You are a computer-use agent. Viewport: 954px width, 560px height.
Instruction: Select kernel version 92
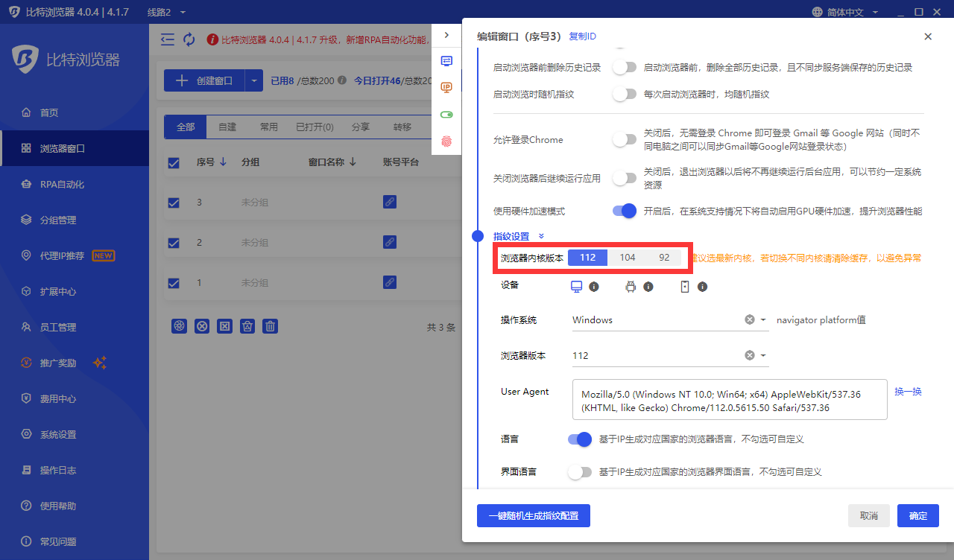[664, 258]
